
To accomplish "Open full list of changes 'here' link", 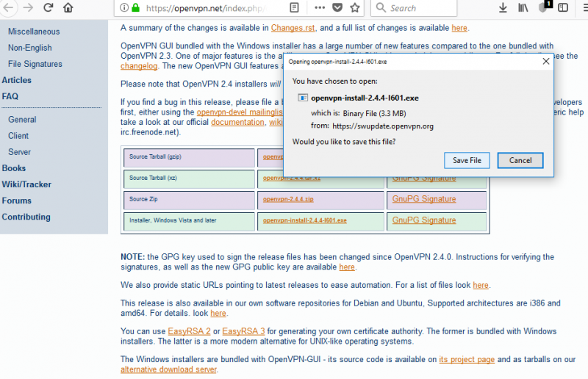I will [x=459, y=28].
